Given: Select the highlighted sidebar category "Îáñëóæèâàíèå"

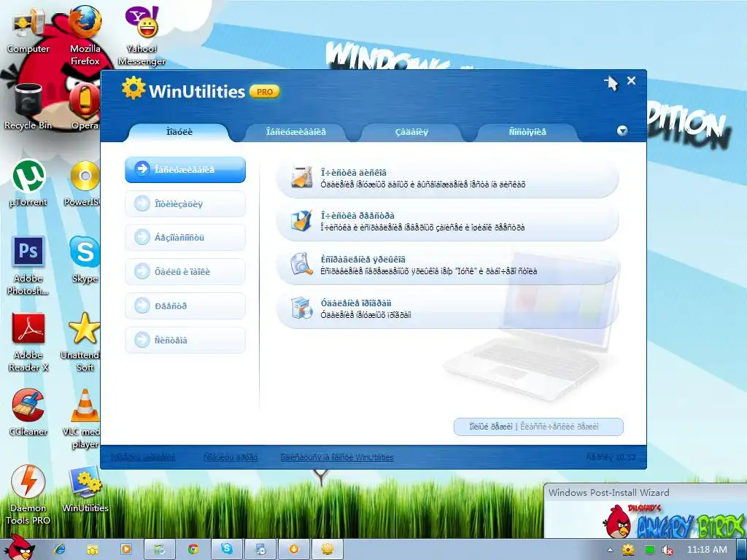Looking at the screenshot, I should coord(185,169).
